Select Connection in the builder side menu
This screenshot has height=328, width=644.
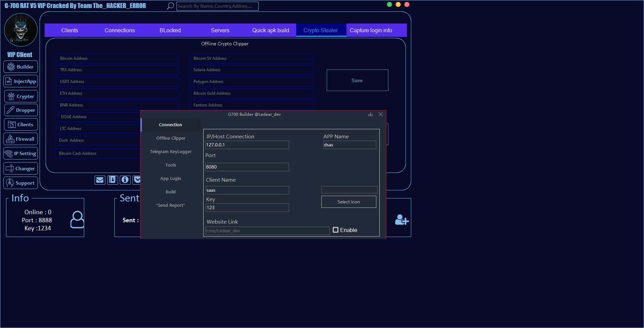coord(170,125)
